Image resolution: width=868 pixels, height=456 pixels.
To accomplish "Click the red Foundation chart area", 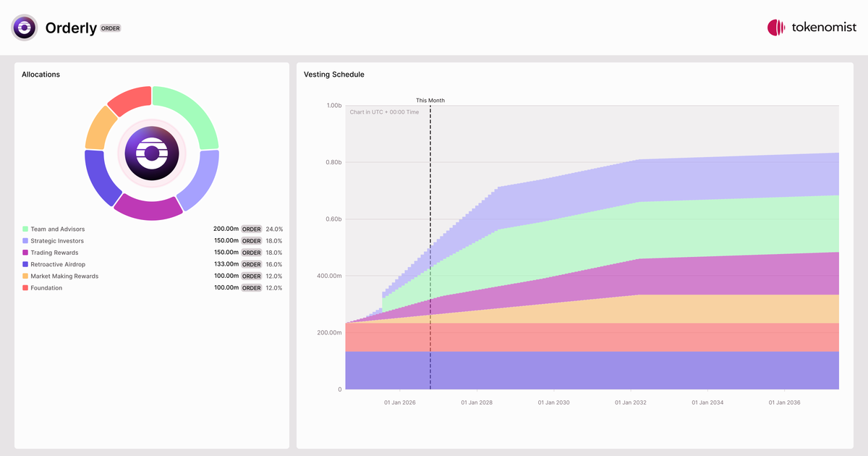I will pyautogui.click(x=592, y=337).
